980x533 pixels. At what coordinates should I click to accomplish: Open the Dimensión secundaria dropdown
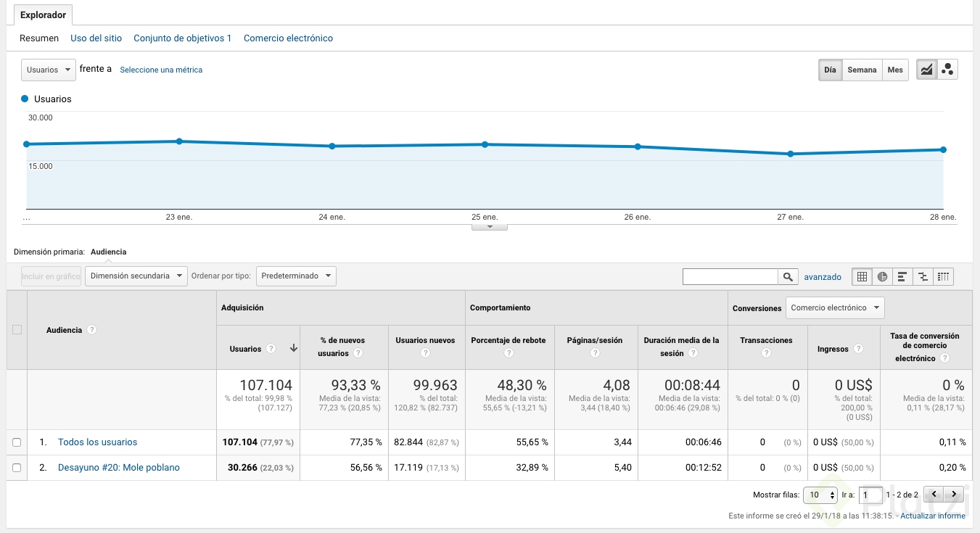click(x=136, y=276)
